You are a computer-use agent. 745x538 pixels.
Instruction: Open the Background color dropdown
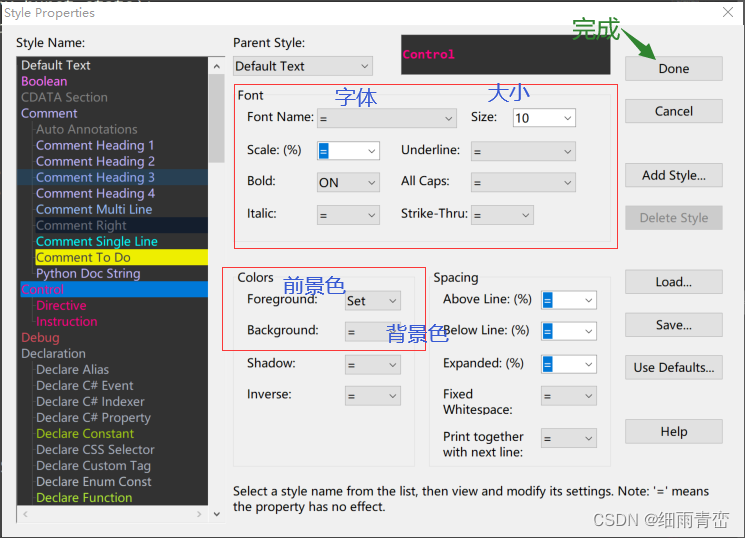[372, 332]
